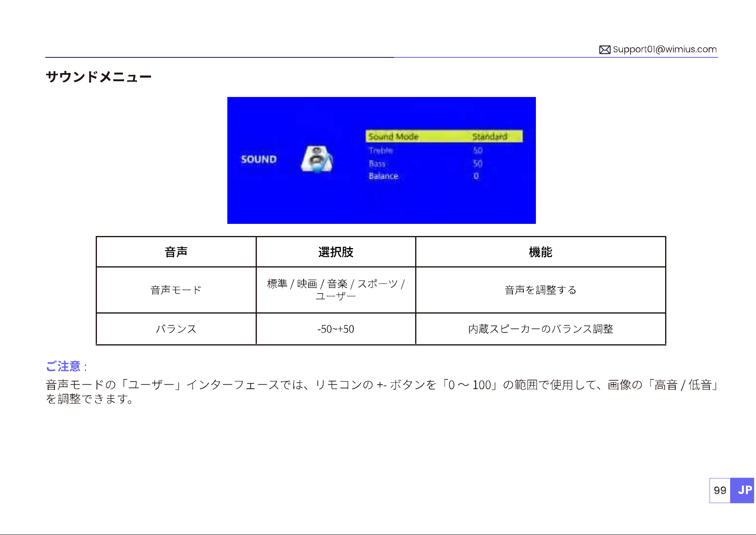756x535 pixels.
Task: Click the -50~+50 range cell
Action: (x=336, y=329)
